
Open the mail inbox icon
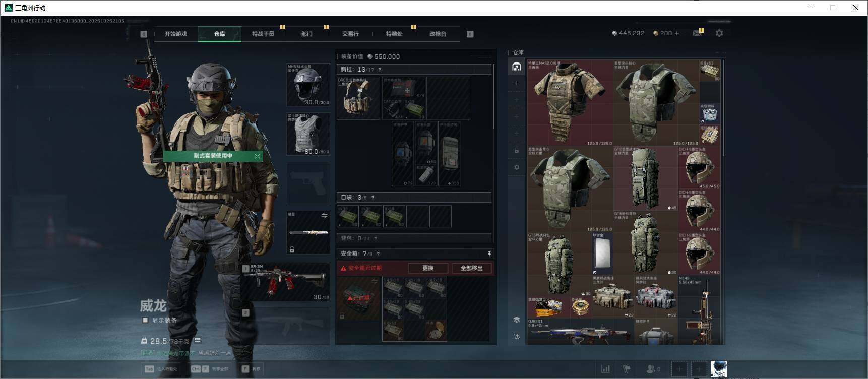tap(697, 33)
